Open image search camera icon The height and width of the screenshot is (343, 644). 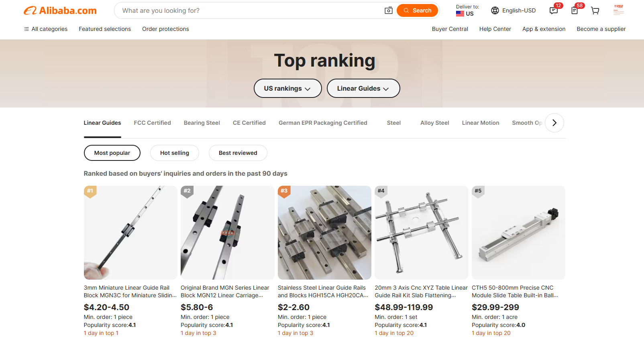click(388, 11)
